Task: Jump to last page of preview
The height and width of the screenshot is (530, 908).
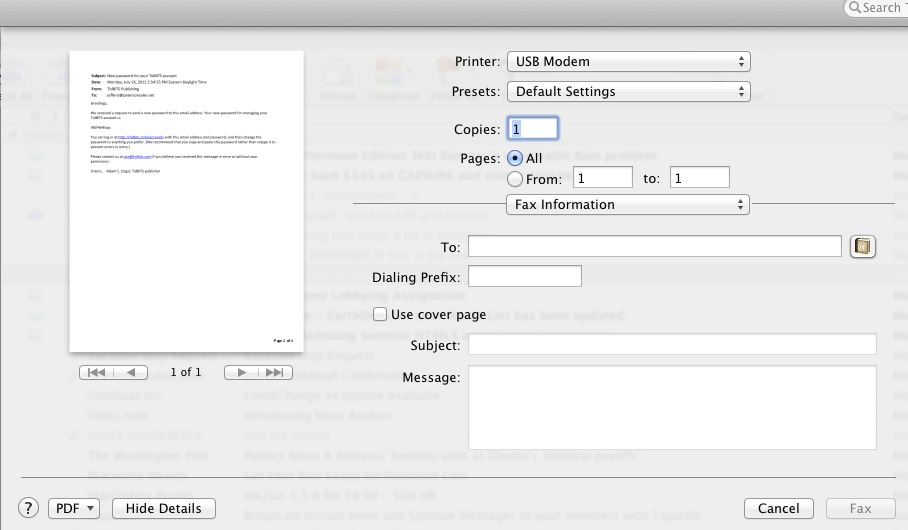Action: pyautogui.click(x=275, y=372)
